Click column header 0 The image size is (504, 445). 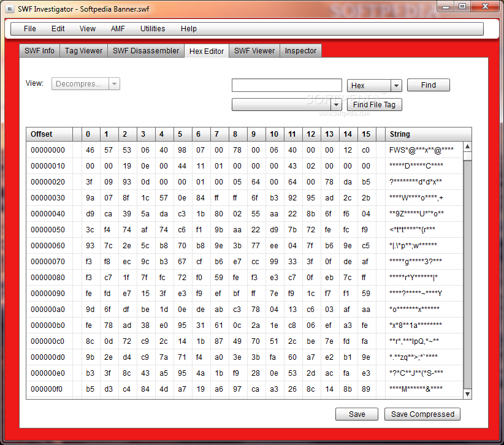91,134
